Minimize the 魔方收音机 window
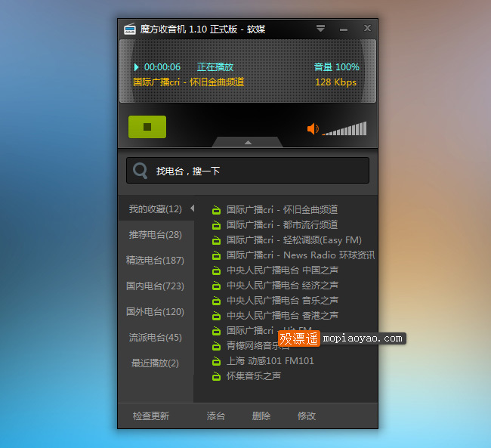The height and width of the screenshot is (448, 491). (x=344, y=29)
